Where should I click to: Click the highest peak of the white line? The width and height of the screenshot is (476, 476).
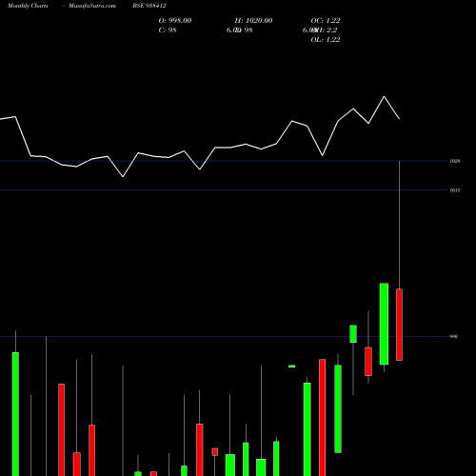(384, 96)
